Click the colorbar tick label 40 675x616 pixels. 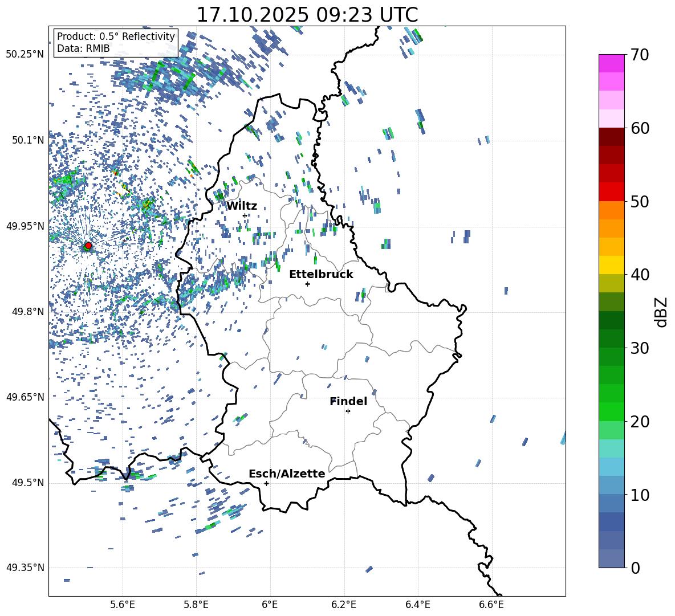[x=640, y=275]
